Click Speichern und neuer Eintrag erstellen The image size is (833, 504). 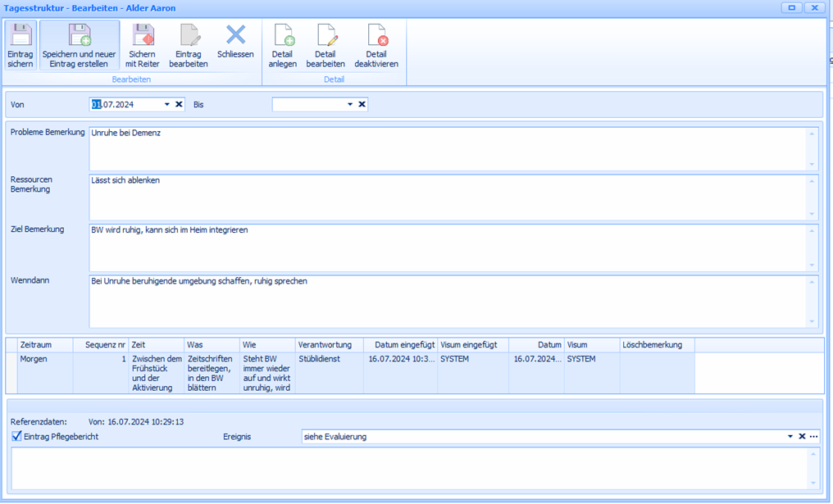point(80,45)
